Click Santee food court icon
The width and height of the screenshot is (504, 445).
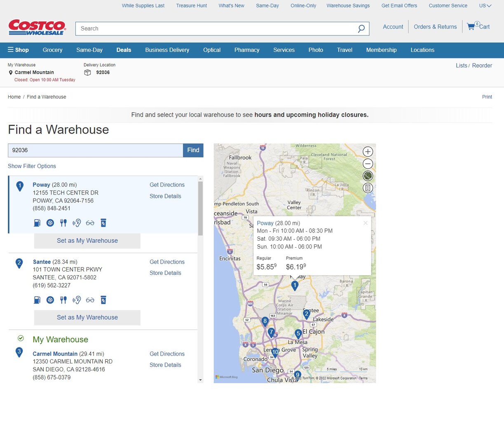point(63,300)
